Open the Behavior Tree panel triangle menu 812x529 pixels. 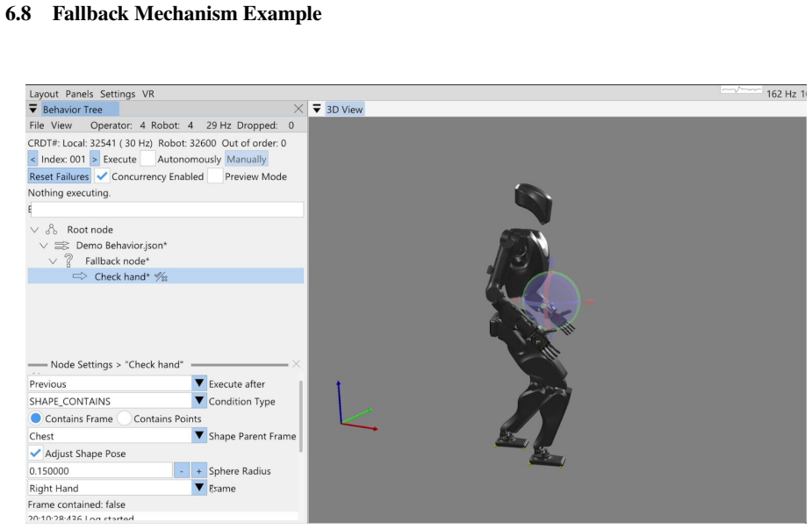pyautogui.click(x=33, y=109)
